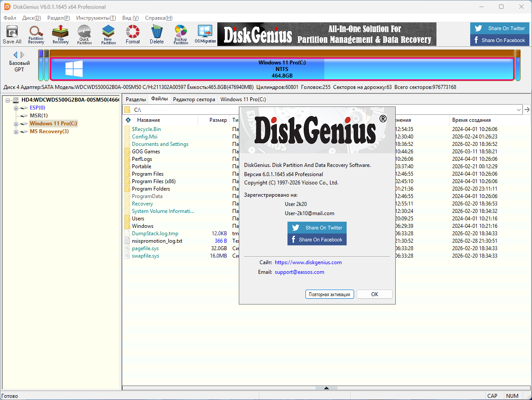Create a New Partition from the toolbar
Viewport: 532px width, 400px height.
[108, 35]
